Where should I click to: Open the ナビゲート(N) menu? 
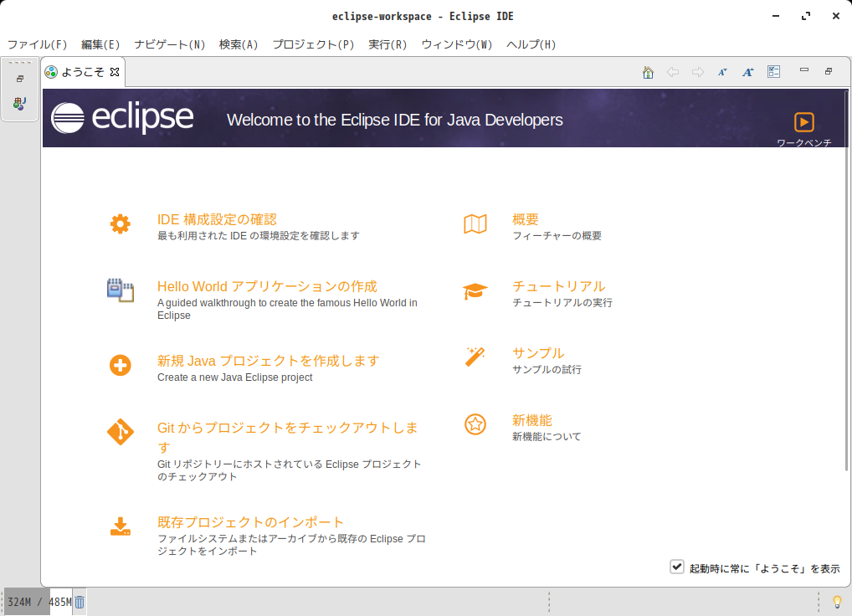click(170, 44)
